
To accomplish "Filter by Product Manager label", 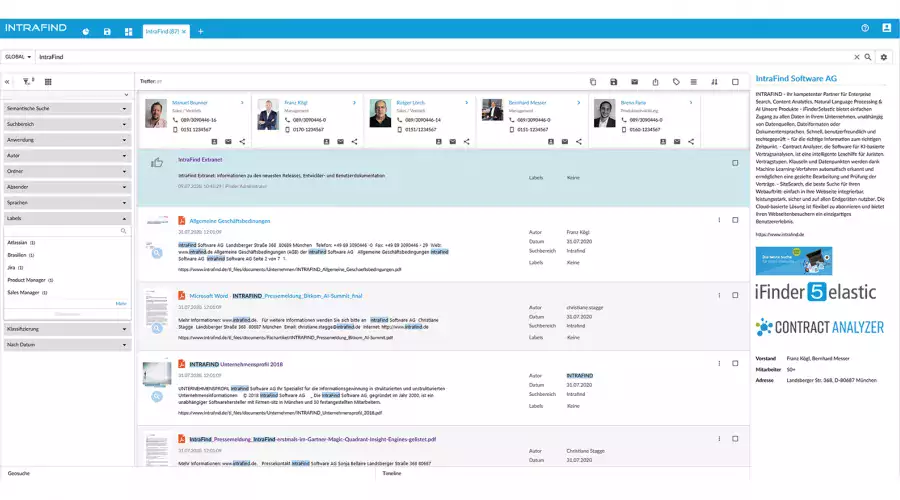I will click(30, 280).
